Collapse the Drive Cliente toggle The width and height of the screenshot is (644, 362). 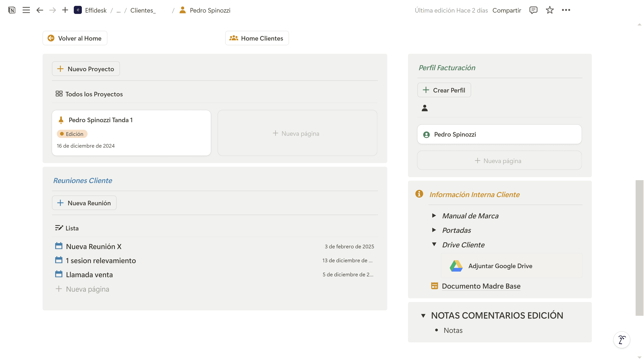[x=434, y=245]
